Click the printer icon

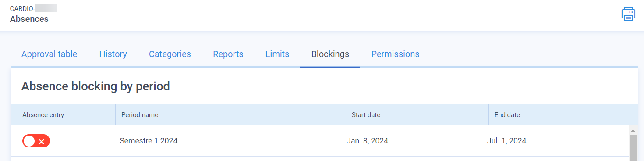coord(628,14)
